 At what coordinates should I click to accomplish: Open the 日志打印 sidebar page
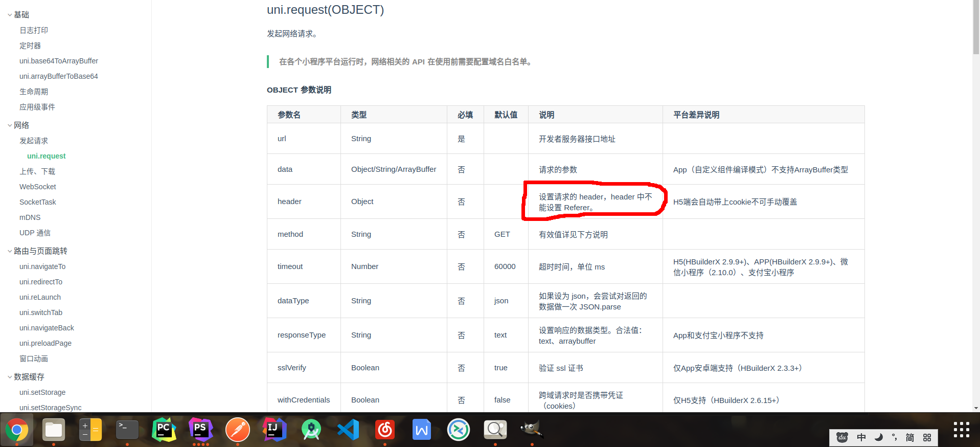[34, 30]
